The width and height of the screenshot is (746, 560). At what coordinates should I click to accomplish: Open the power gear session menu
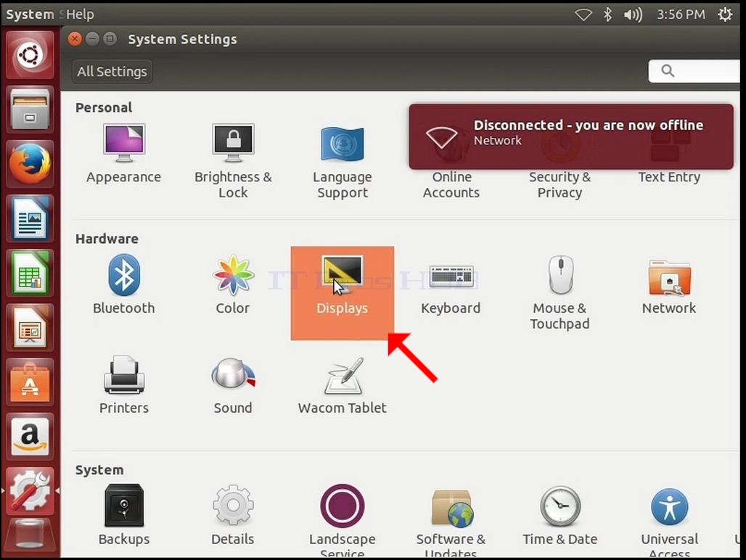coord(726,15)
